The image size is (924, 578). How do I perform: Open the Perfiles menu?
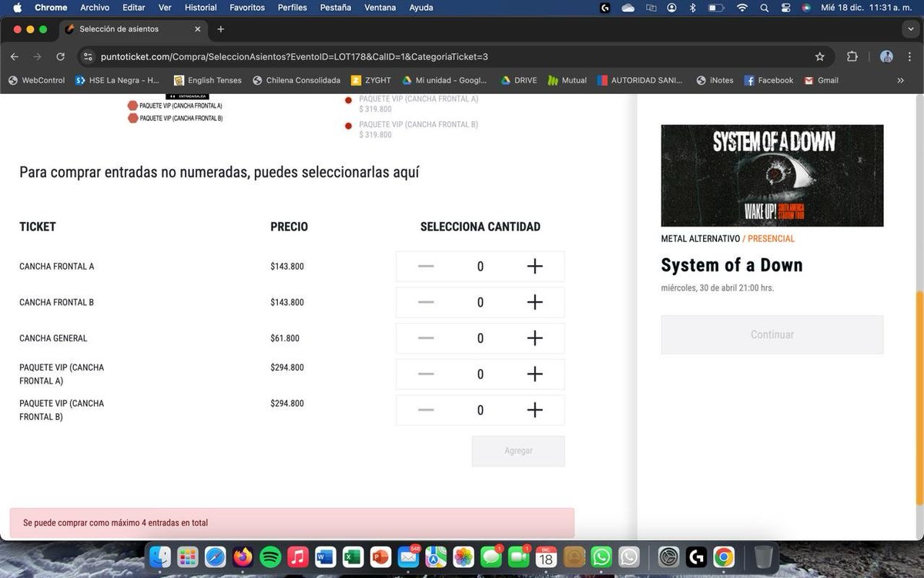pyautogui.click(x=292, y=8)
